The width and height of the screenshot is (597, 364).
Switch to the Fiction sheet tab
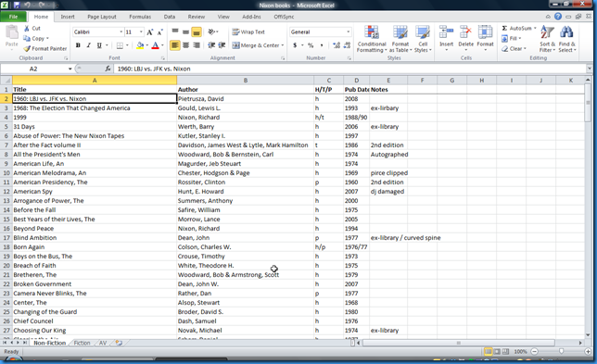point(82,343)
